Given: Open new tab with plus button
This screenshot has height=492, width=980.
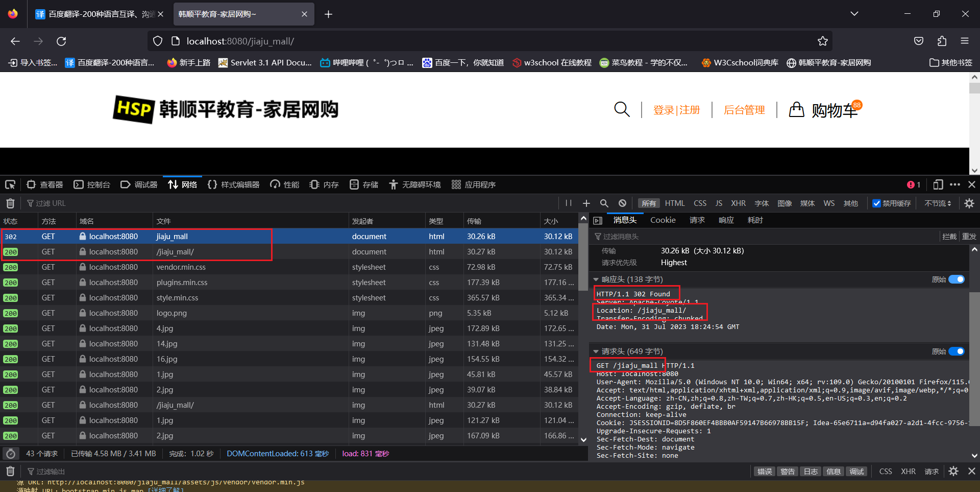Looking at the screenshot, I should point(328,14).
